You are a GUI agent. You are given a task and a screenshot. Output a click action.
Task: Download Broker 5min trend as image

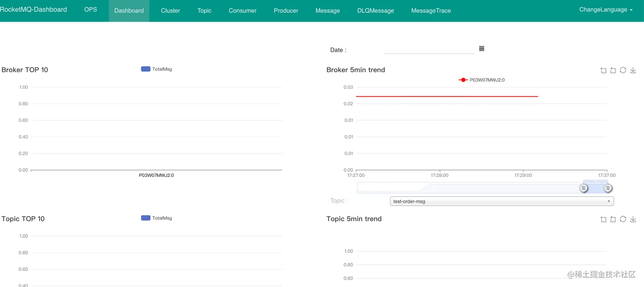pos(633,70)
